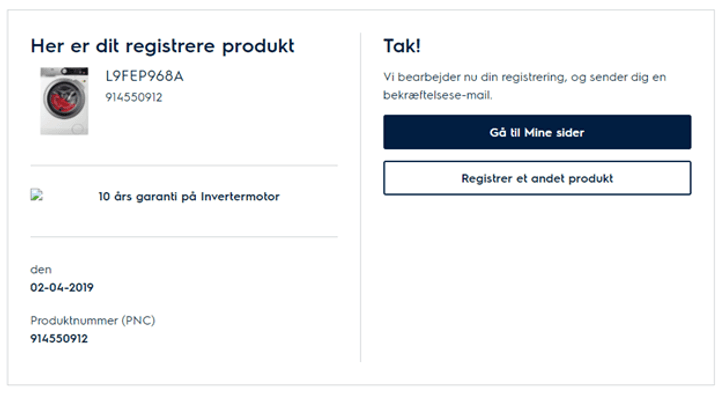Click the Tak! heading
722x393 pixels.
point(402,46)
